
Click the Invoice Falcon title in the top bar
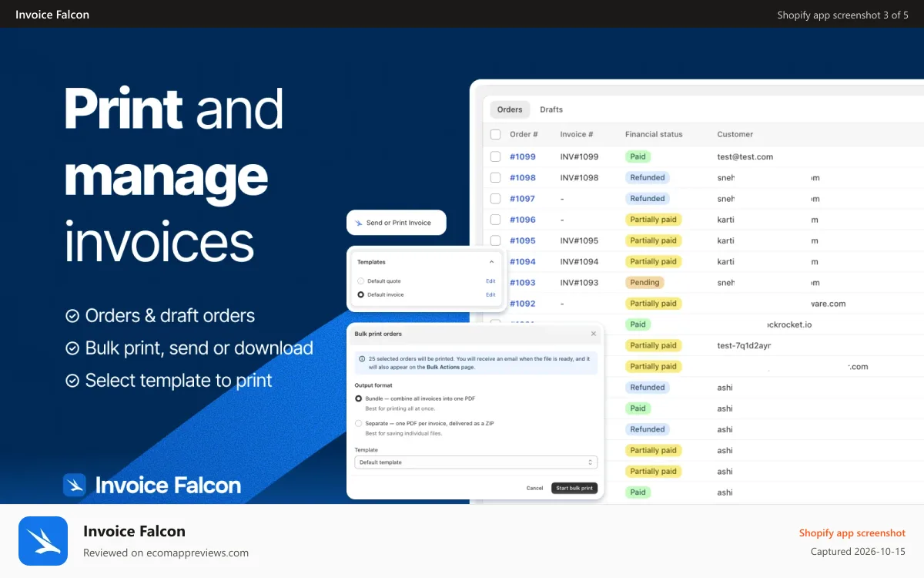tap(52, 14)
